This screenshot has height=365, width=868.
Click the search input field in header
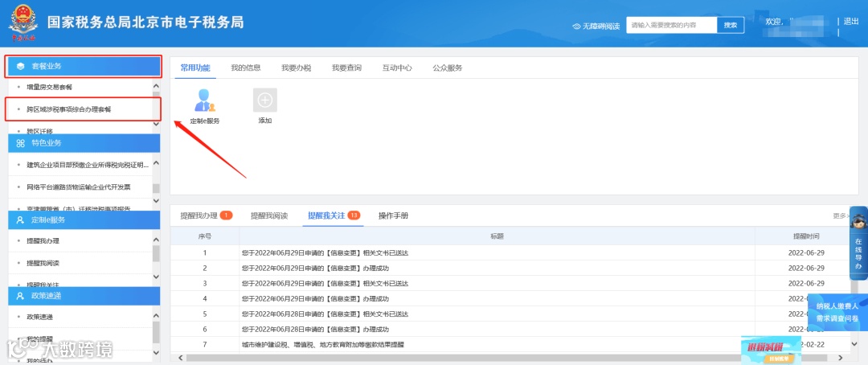click(x=671, y=25)
